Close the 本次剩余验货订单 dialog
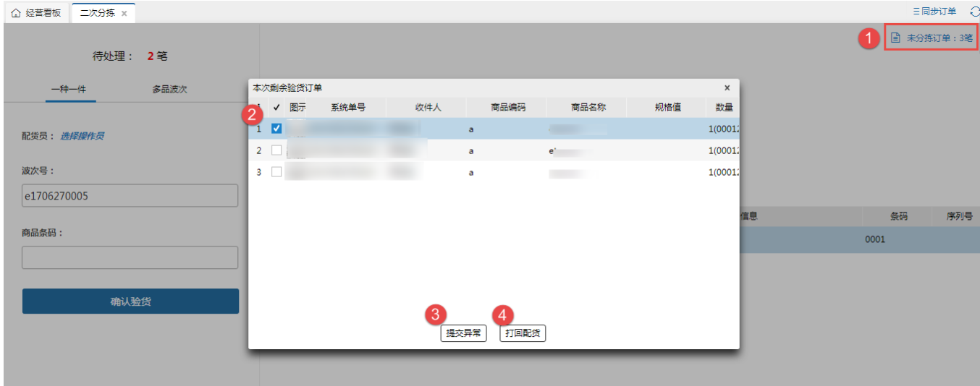 [727, 87]
